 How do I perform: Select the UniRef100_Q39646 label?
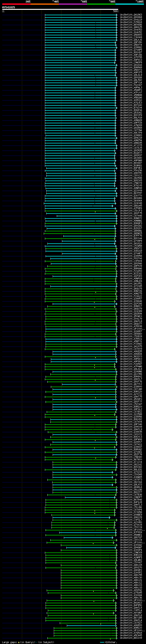(131, 301)
